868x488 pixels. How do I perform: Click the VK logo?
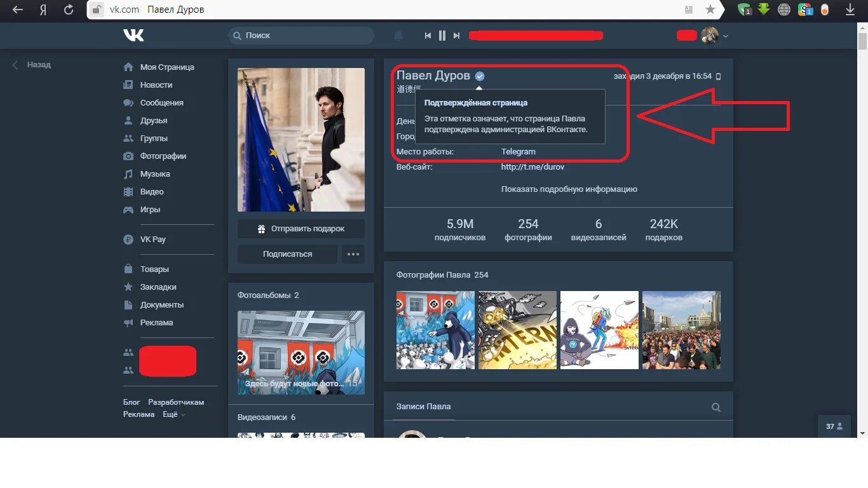click(x=133, y=35)
